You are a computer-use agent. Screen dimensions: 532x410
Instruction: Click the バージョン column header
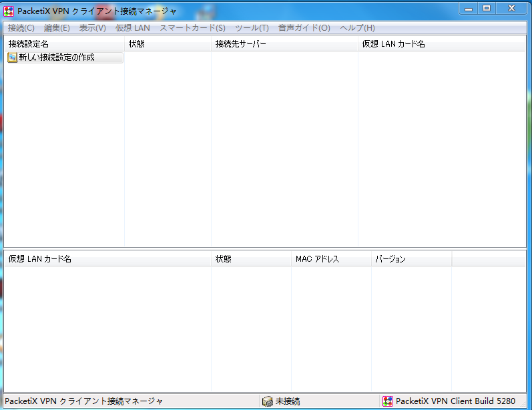pos(411,259)
